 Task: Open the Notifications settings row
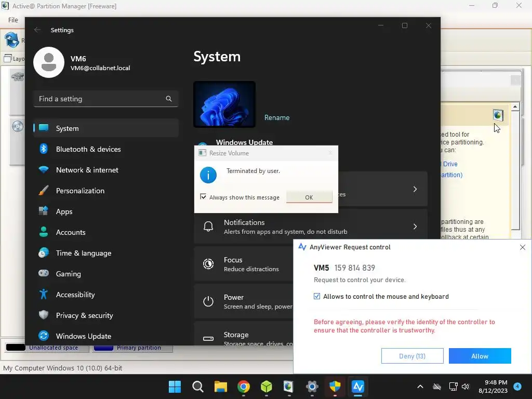(311, 227)
